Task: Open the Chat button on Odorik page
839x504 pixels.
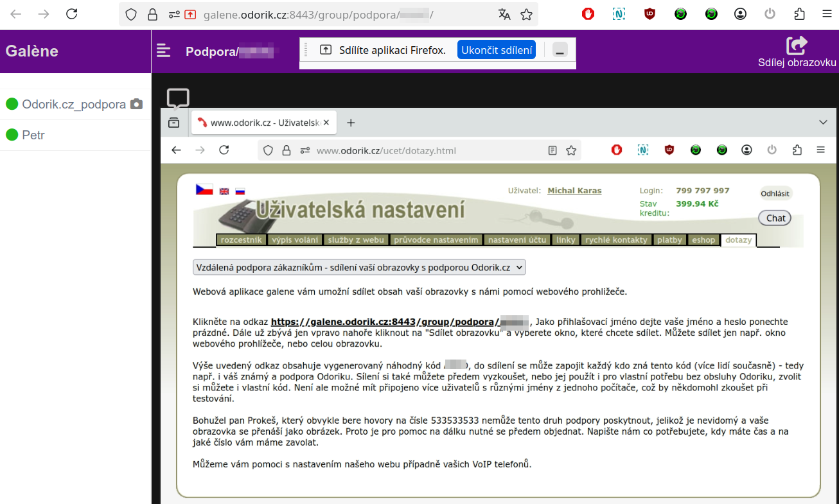Action: (775, 218)
